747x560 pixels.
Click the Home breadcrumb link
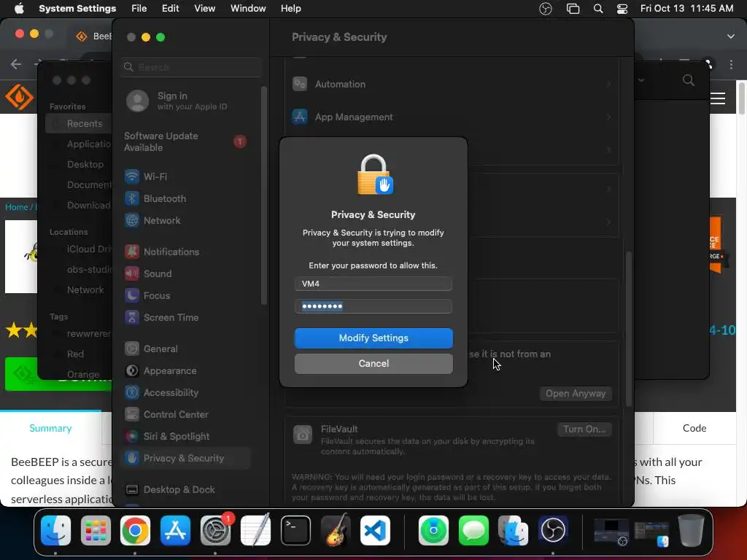coord(17,207)
